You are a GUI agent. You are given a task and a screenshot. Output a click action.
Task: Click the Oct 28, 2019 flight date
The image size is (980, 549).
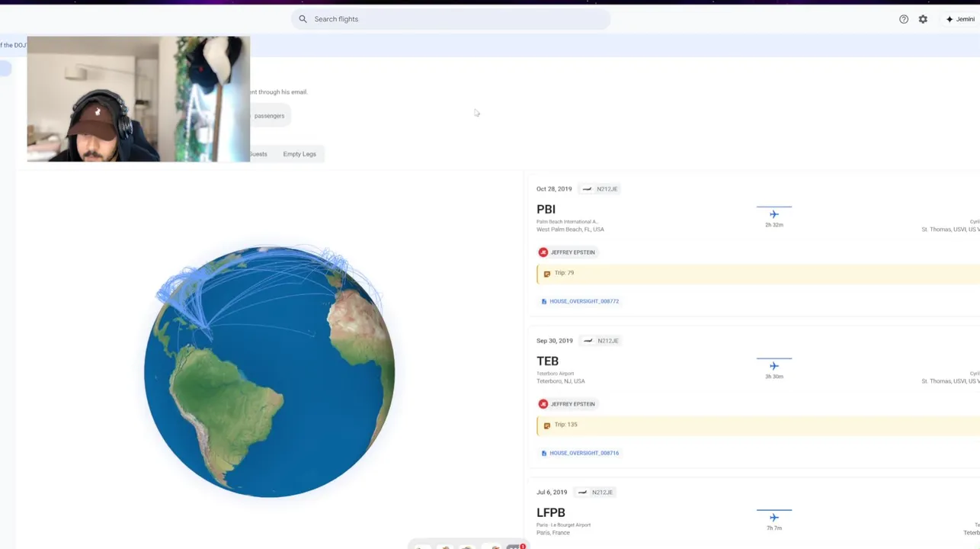coord(554,189)
